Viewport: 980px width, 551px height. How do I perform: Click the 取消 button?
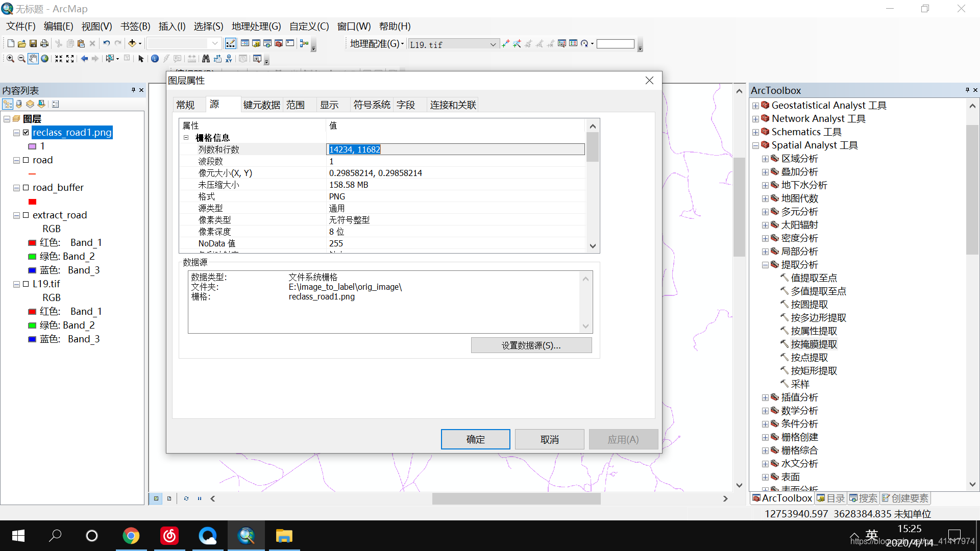point(550,439)
